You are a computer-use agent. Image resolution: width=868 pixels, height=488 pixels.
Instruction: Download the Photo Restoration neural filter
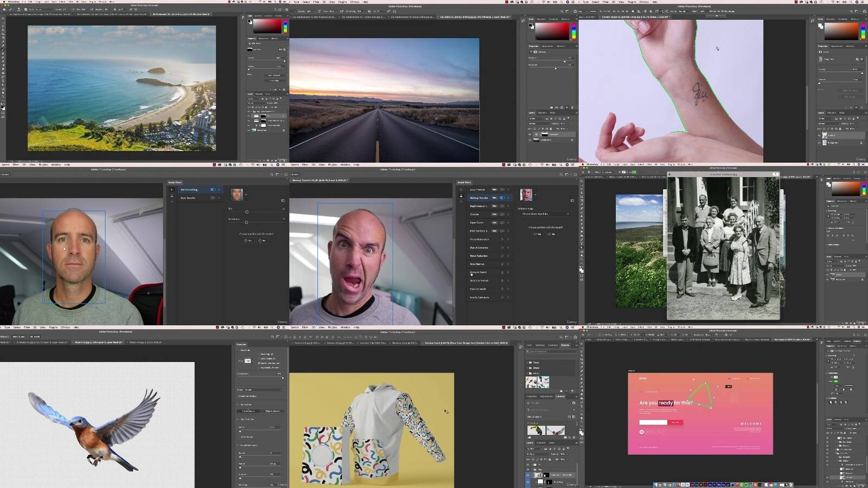(502, 239)
